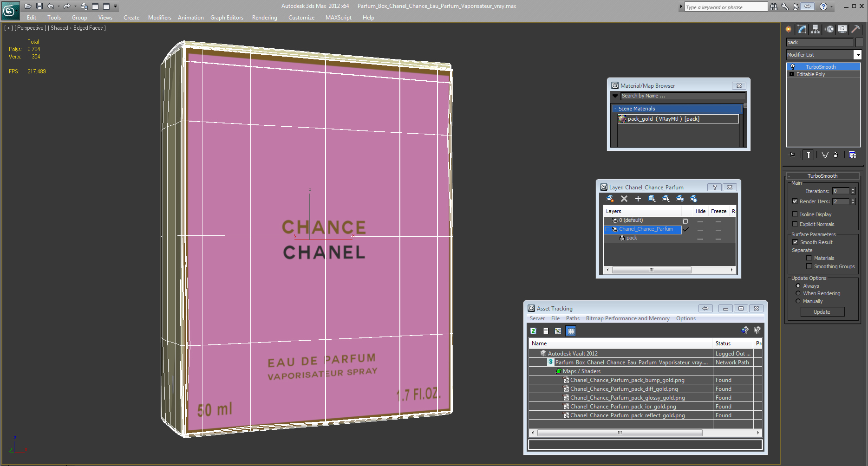This screenshot has width=868, height=466.
Task: Open the Graph Editors menu
Action: click(x=227, y=18)
